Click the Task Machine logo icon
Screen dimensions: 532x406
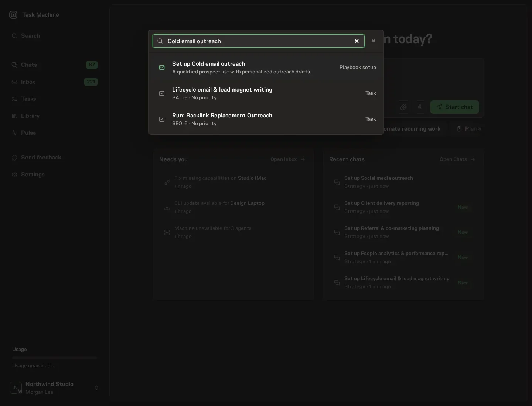[13, 15]
